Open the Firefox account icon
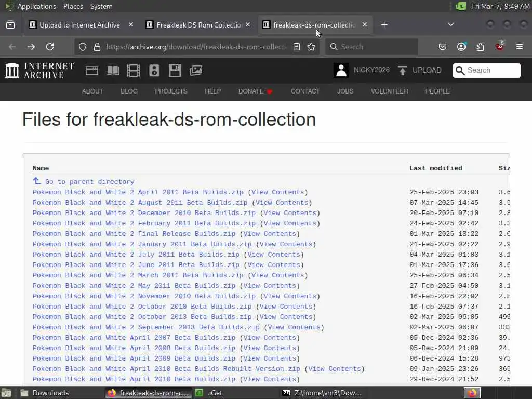The image size is (532, 399). point(461,47)
